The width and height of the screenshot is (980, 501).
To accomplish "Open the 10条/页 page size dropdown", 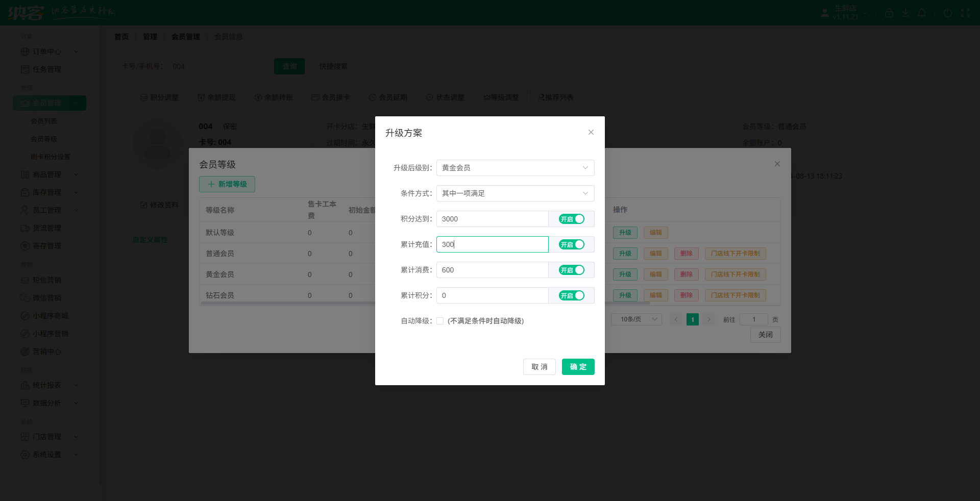I will tap(636, 319).
